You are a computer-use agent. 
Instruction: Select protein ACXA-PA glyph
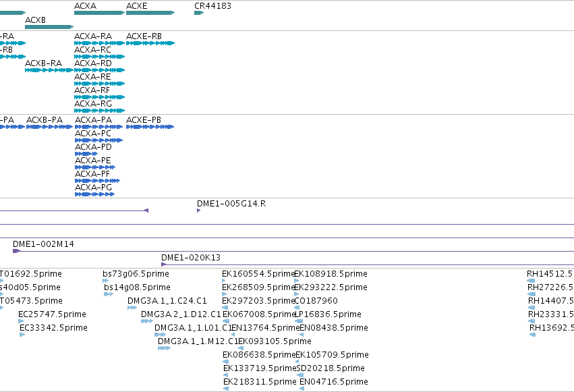tap(99, 127)
